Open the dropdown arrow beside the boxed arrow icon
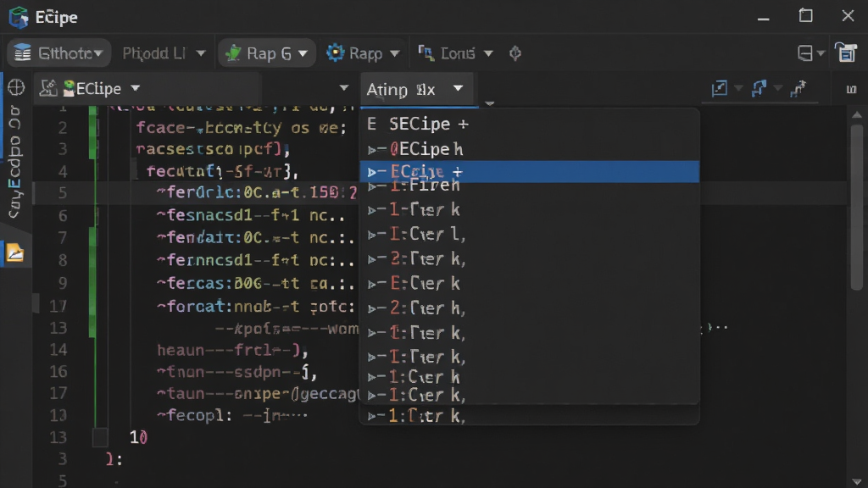This screenshot has height=488, width=868. [x=738, y=88]
